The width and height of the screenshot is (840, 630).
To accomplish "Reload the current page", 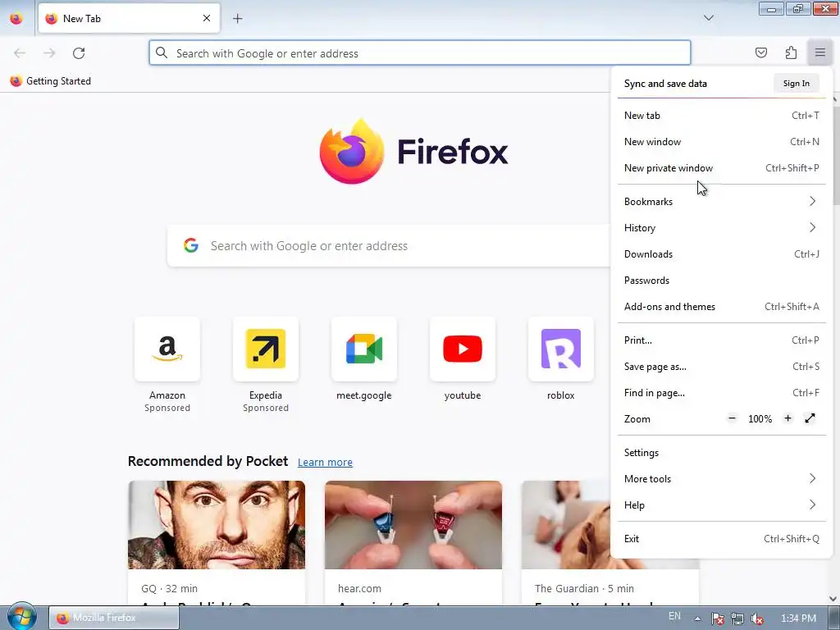I will pyautogui.click(x=79, y=53).
